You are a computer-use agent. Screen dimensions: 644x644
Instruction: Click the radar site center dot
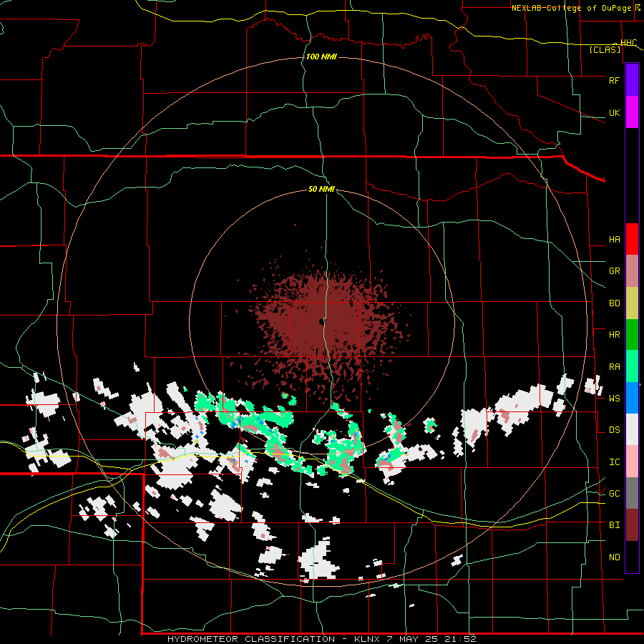pos(321,321)
